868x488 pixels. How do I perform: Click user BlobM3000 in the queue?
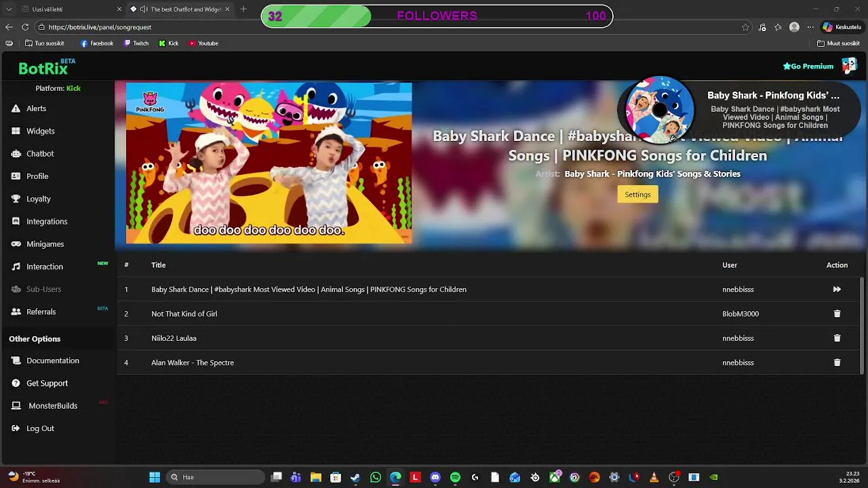coord(741,314)
